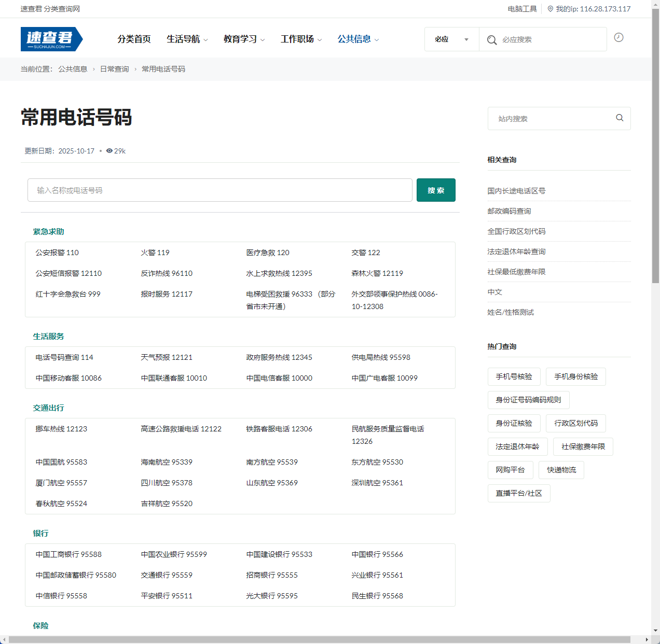The height and width of the screenshot is (644, 660).
Task: Open 日常查询 from the breadcrumb
Action: pos(114,68)
